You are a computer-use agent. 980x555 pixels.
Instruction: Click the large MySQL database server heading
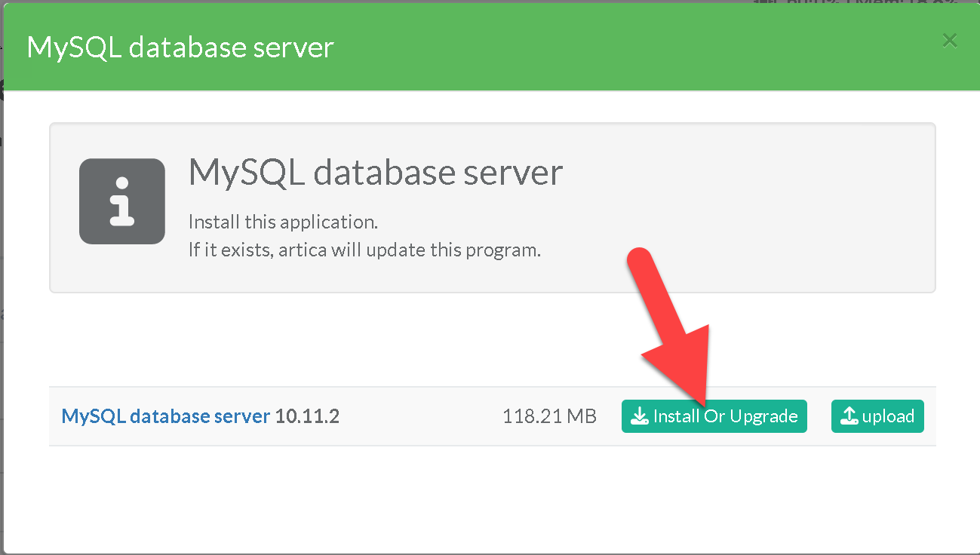tap(375, 173)
